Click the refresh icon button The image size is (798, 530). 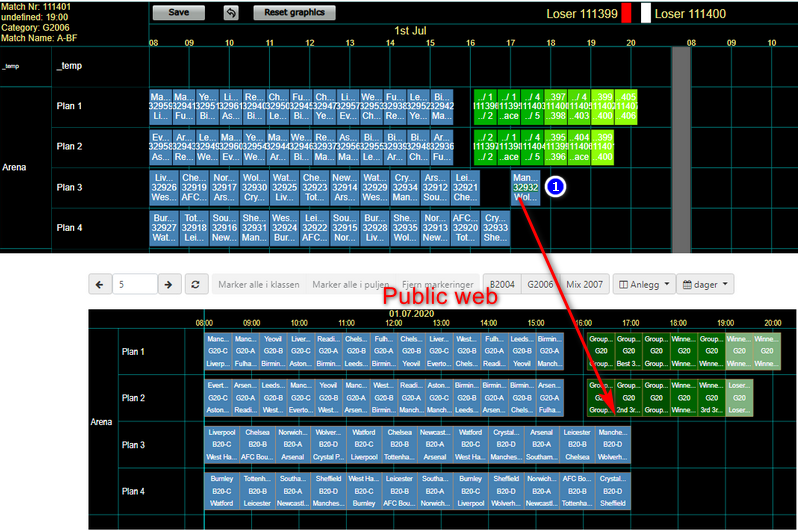(195, 284)
